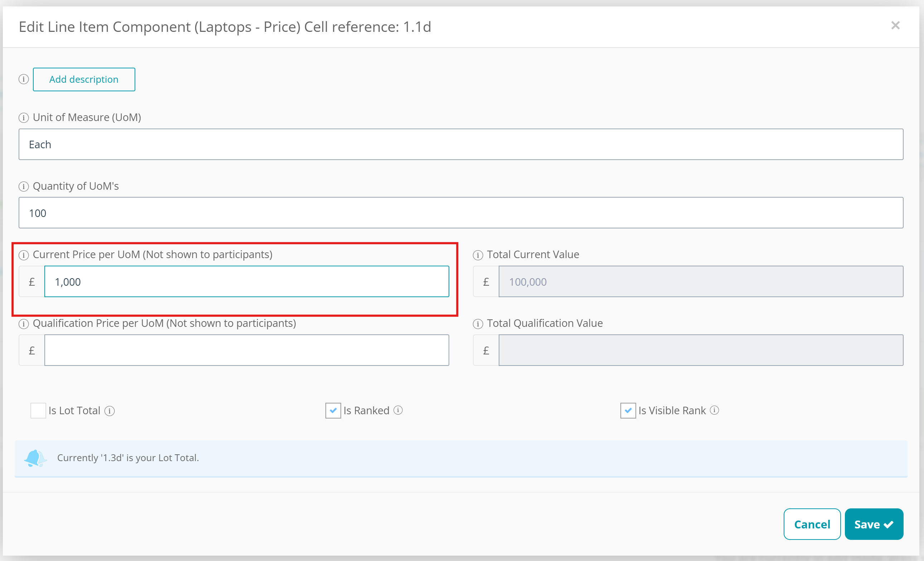Click the 'Is Ranked' label text
The height and width of the screenshot is (561, 924).
point(366,411)
